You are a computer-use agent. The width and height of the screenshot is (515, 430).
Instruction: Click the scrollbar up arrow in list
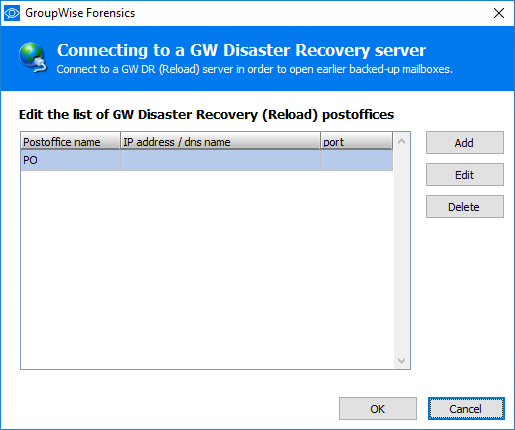(x=402, y=141)
